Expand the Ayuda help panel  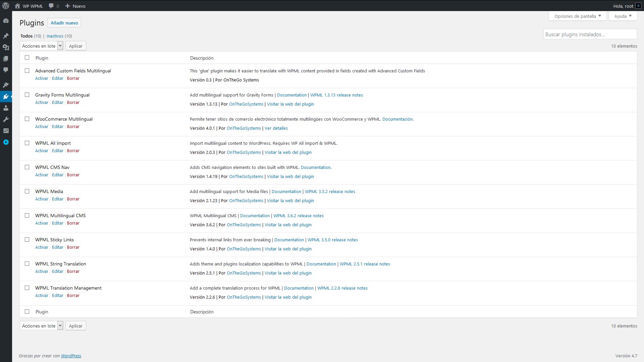click(x=623, y=16)
